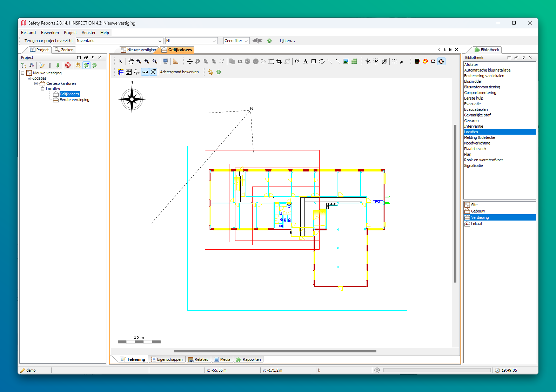Click the Achtergrond bewerken button
The height and width of the screenshot is (392, 556).
(179, 72)
